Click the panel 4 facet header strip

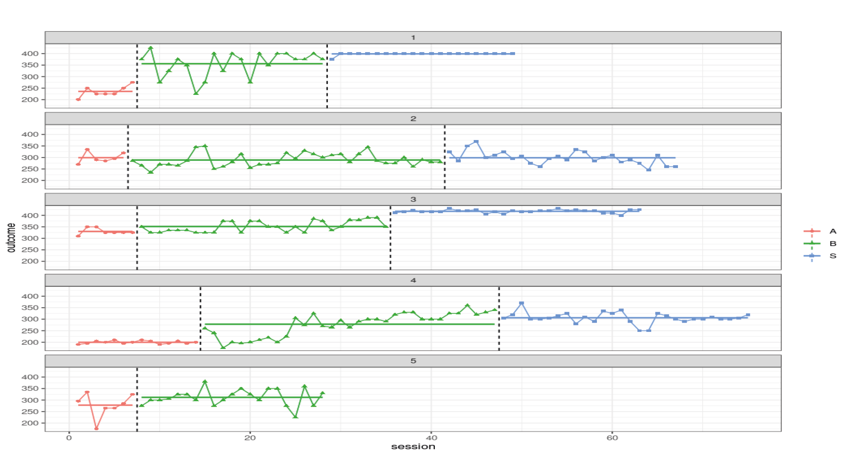[413, 280]
